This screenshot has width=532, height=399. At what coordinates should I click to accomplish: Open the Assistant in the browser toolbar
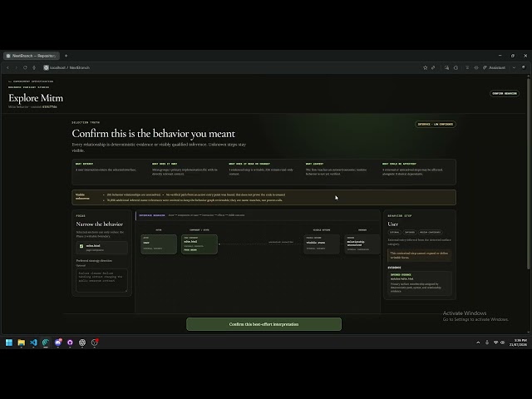495,67
